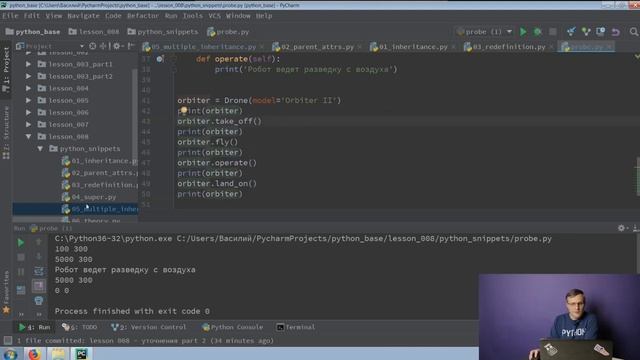This screenshot has width=640, height=360.
Task: Rerun probe in the Run panel
Action: [x=20, y=243]
